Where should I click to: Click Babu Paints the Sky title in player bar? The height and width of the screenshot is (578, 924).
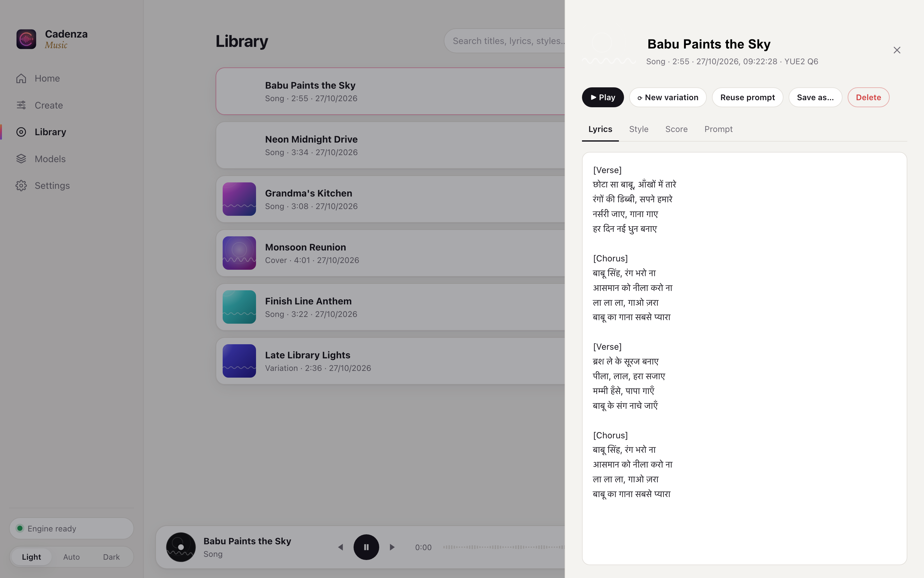pyautogui.click(x=247, y=541)
